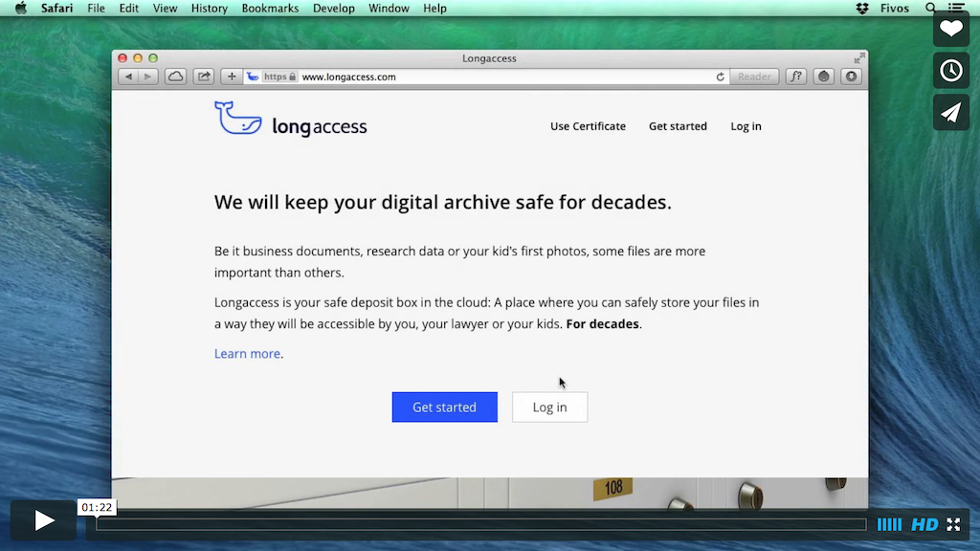Add video to Watch Later clock icon

tap(950, 71)
